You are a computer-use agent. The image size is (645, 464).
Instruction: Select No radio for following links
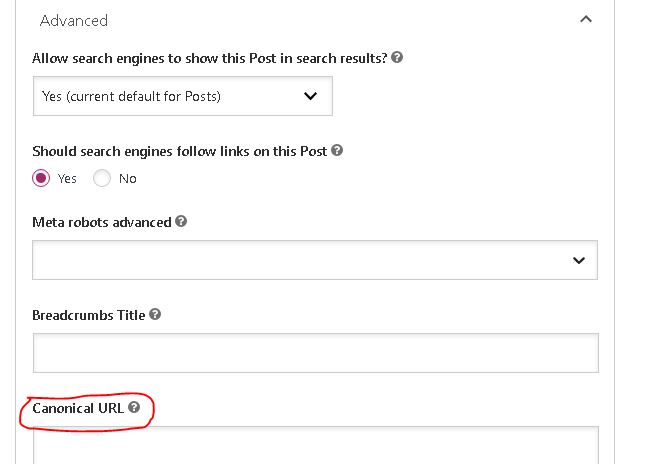click(x=102, y=178)
